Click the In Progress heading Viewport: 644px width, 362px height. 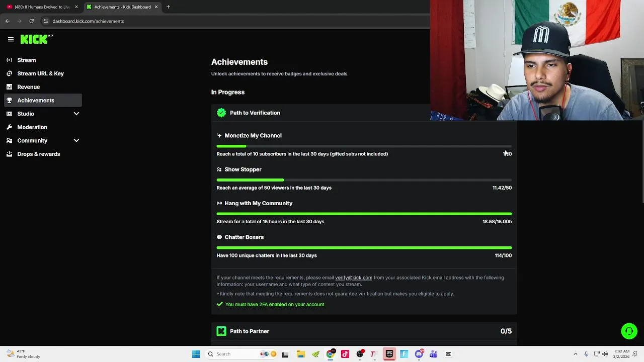[228, 92]
